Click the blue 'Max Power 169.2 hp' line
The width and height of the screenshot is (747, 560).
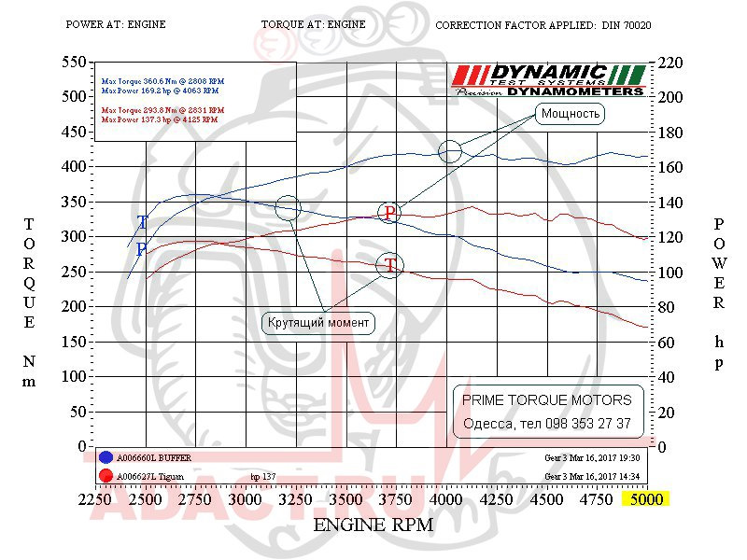160,91
